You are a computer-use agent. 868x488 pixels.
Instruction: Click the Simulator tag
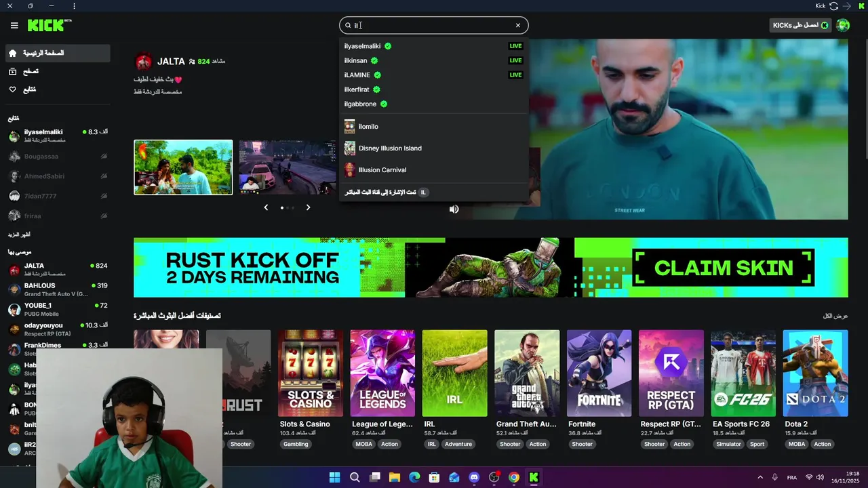728,444
